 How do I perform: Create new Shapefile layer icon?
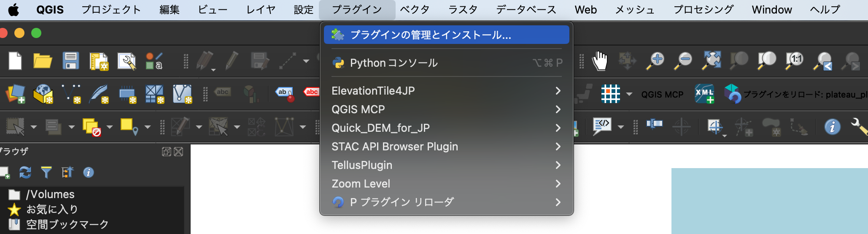(x=71, y=94)
